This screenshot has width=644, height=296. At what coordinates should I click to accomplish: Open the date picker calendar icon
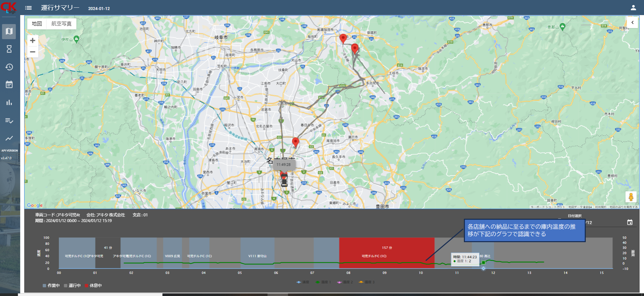click(630, 222)
